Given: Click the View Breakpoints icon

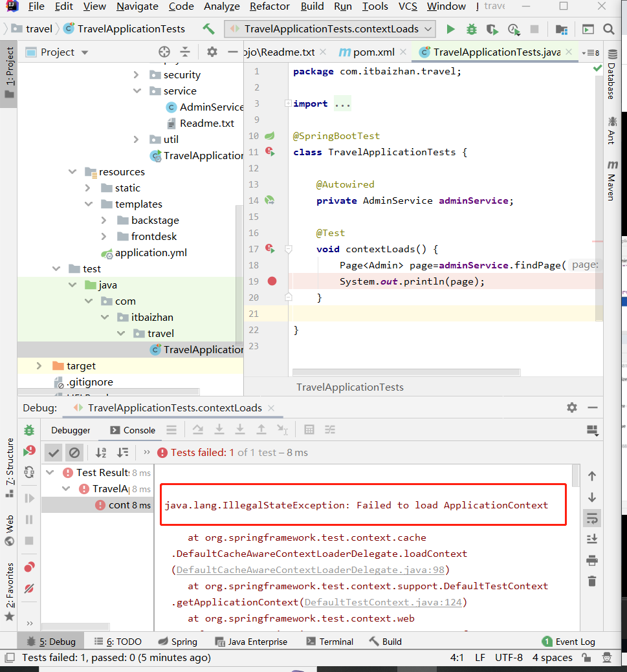Looking at the screenshot, I should pyautogui.click(x=29, y=567).
